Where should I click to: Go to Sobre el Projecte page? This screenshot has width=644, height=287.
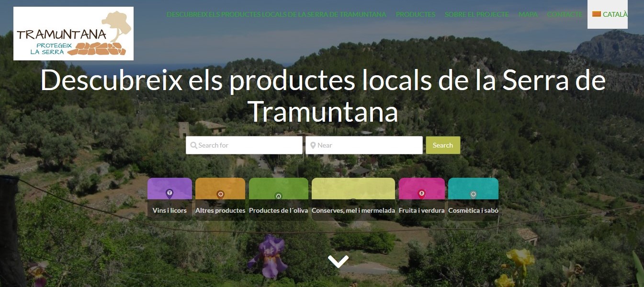[476, 14]
